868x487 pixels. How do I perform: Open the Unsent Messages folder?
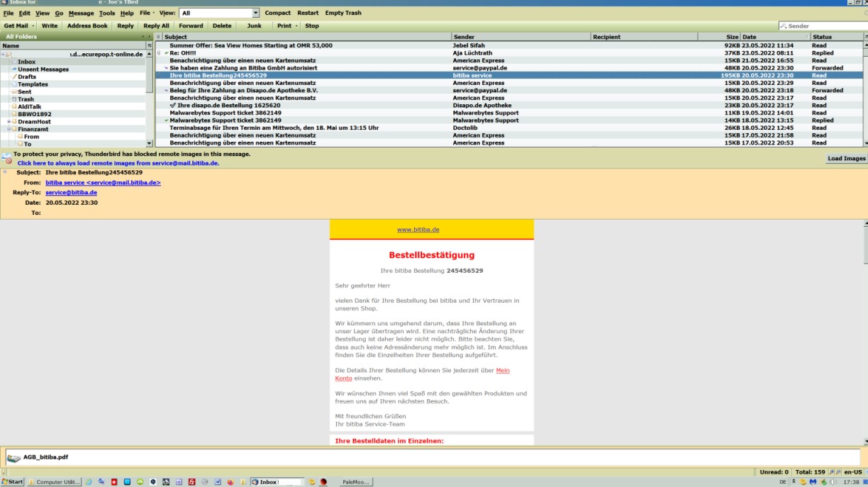point(43,69)
